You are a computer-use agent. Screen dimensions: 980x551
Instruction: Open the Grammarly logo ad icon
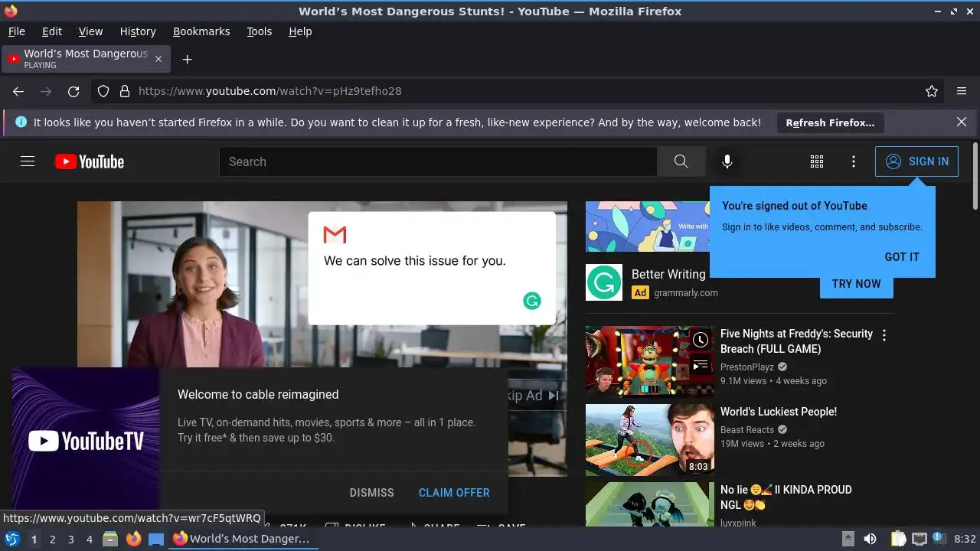coord(604,282)
